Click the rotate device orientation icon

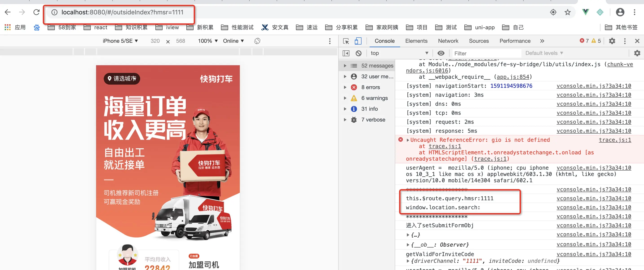pyautogui.click(x=257, y=41)
